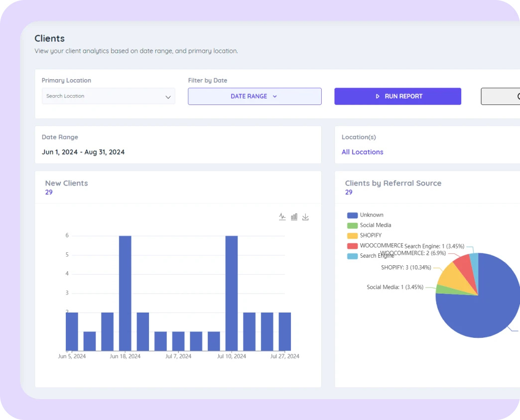
Task: Click the play icon on Run Report
Action: [x=378, y=97]
